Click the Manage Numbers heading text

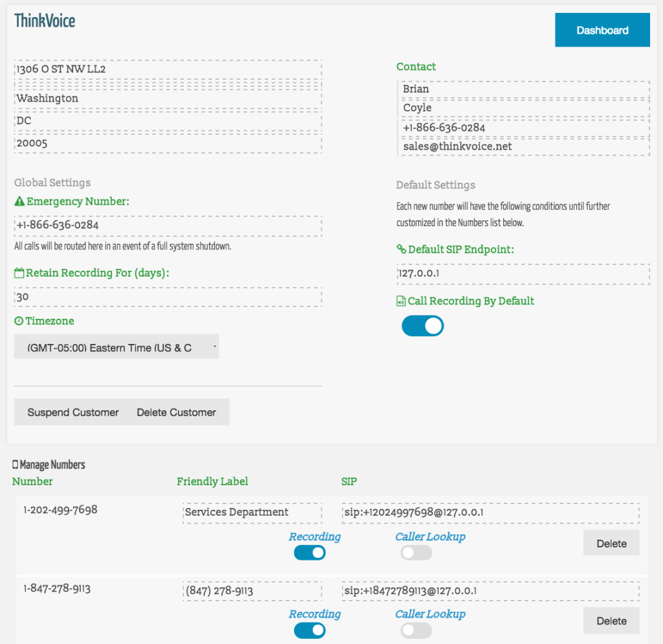point(52,465)
